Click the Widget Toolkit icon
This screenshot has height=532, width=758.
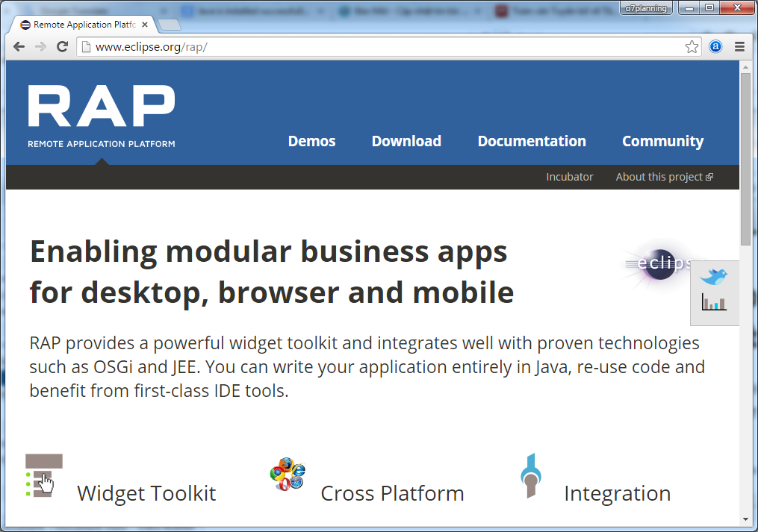pyautogui.click(x=44, y=476)
